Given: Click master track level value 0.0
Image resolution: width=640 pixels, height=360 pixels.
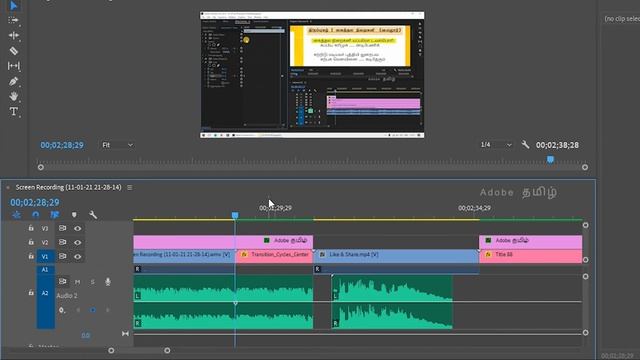Looking at the screenshot, I should tap(85, 336).
